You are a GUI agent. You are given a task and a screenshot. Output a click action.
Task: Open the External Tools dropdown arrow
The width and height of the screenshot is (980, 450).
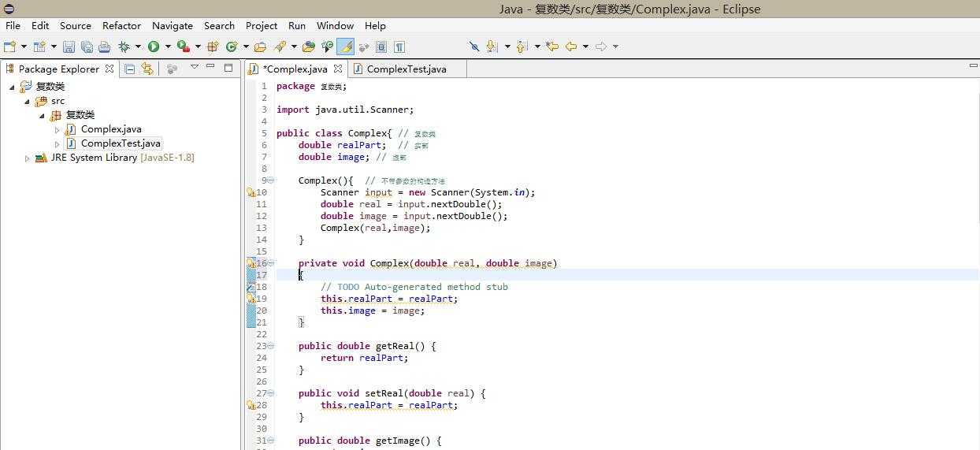(198, 46)
